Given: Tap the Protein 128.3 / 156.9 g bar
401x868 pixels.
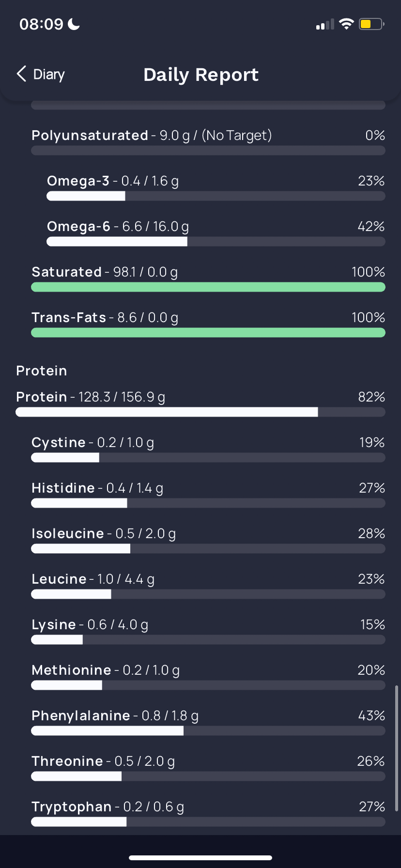Looking at the screenshot, I should [200, 412].
